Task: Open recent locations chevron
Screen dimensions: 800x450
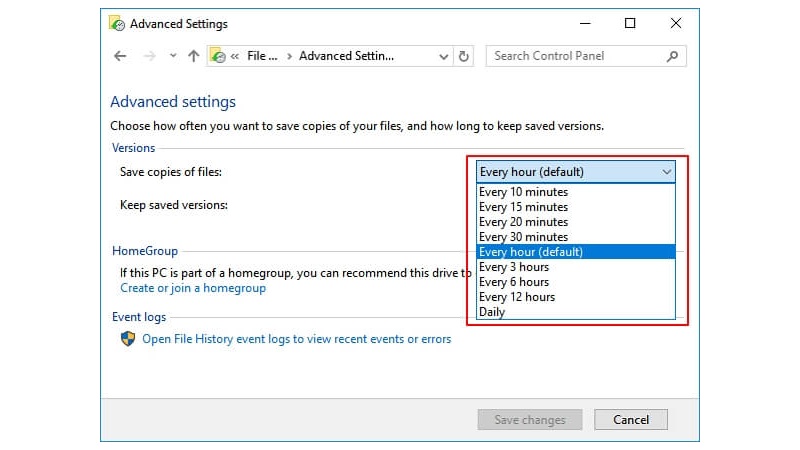Action: [173, 57]
